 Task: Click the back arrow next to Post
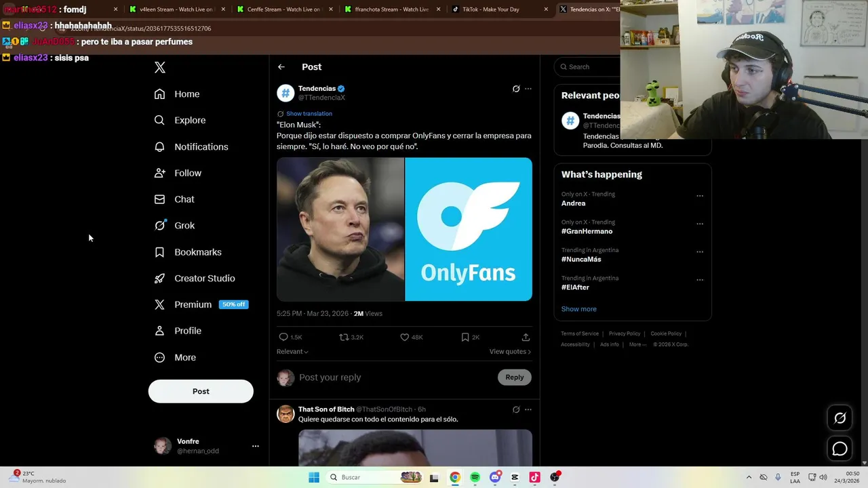pyautogui.click(x=281, y=67)
